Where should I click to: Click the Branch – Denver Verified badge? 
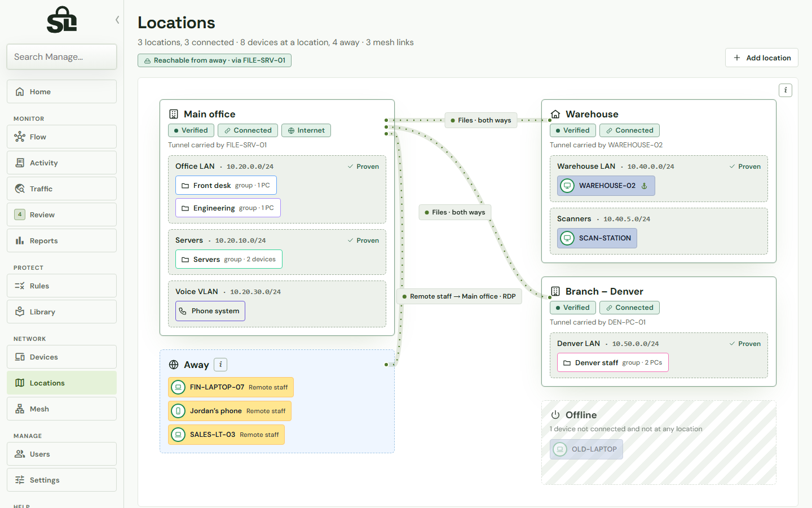click(x=572, y=308)
